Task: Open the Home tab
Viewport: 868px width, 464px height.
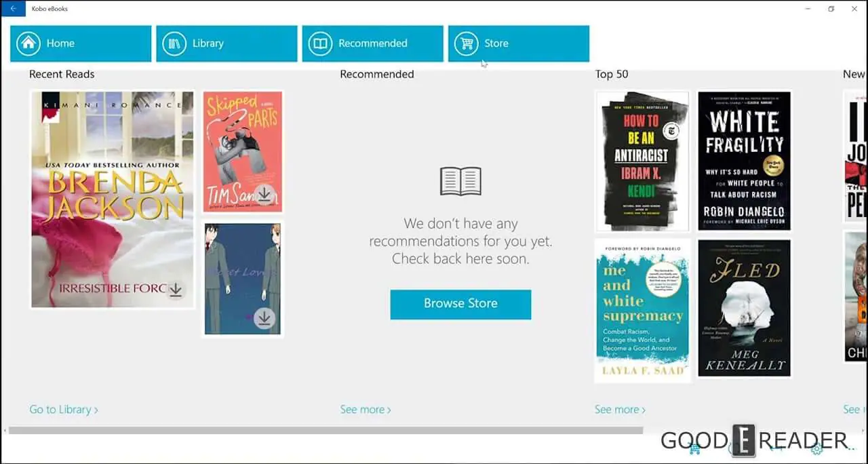Action: (x=81, y=43)
